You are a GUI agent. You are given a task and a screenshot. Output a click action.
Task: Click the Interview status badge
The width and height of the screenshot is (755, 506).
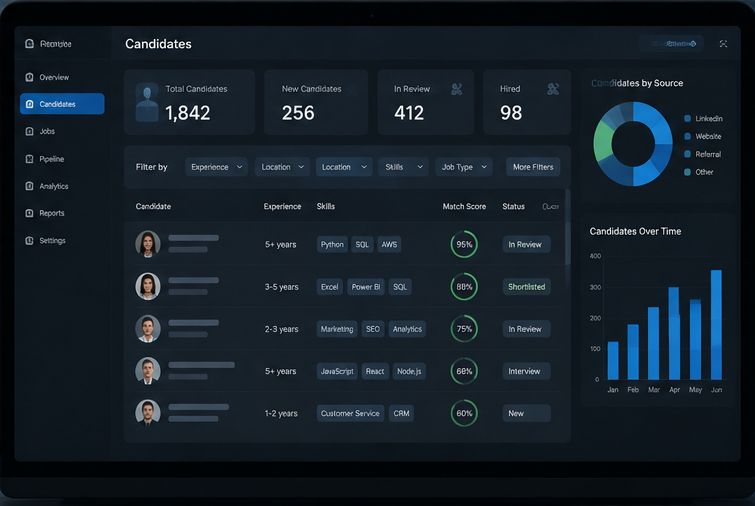(526, 371)
